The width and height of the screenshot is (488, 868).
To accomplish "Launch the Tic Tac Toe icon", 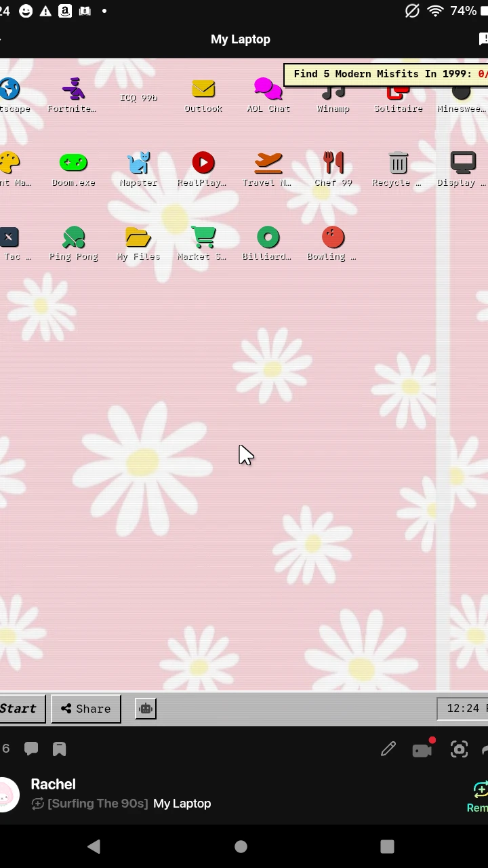I will pos(8,237).
